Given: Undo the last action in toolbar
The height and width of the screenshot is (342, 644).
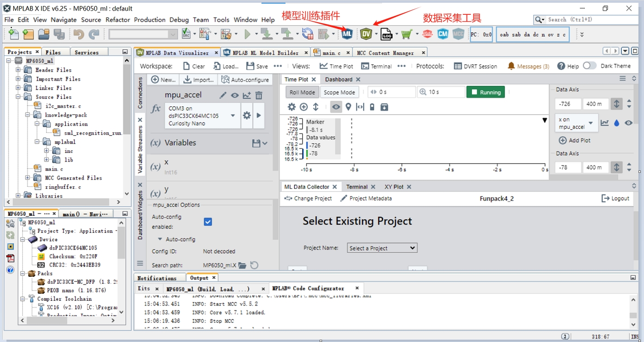Looking at the screenshot, I should click(x=79, y=34).
